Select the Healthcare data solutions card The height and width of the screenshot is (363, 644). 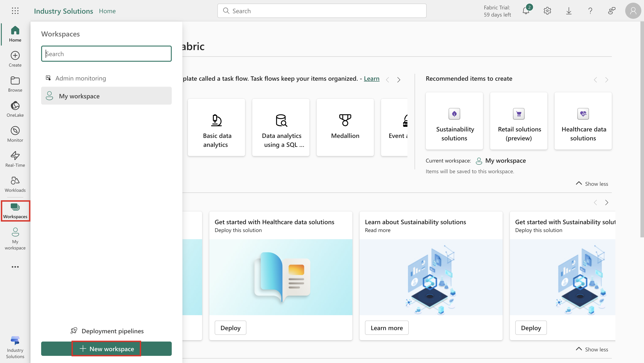click(583, 121)
